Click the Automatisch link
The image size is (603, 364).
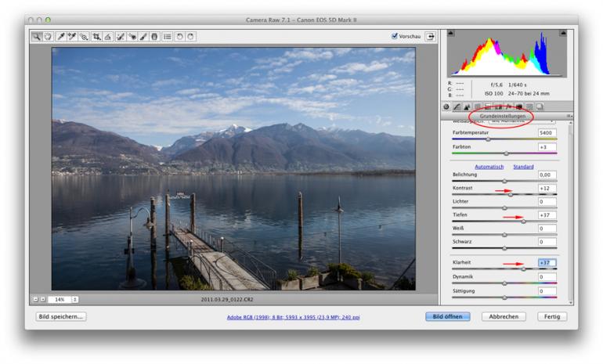(x=489, y=167)
